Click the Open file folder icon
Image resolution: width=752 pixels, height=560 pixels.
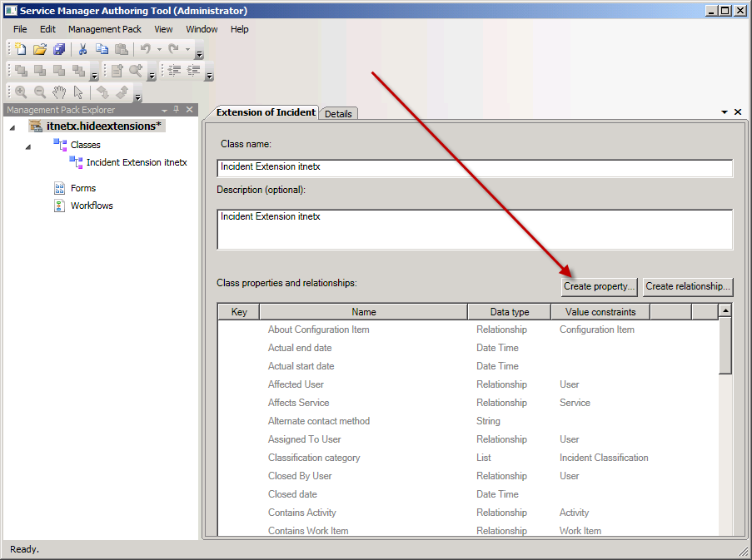[x=40, y=50]
